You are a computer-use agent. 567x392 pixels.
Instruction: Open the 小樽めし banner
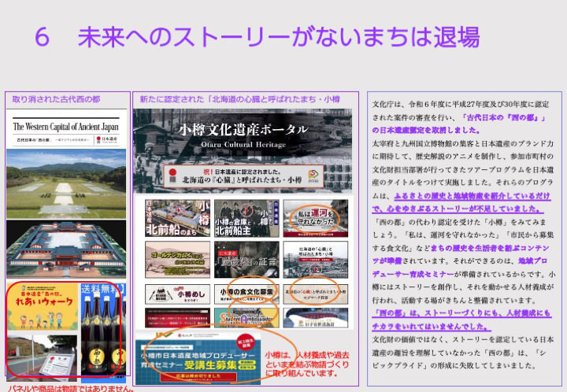coord(177,293)
